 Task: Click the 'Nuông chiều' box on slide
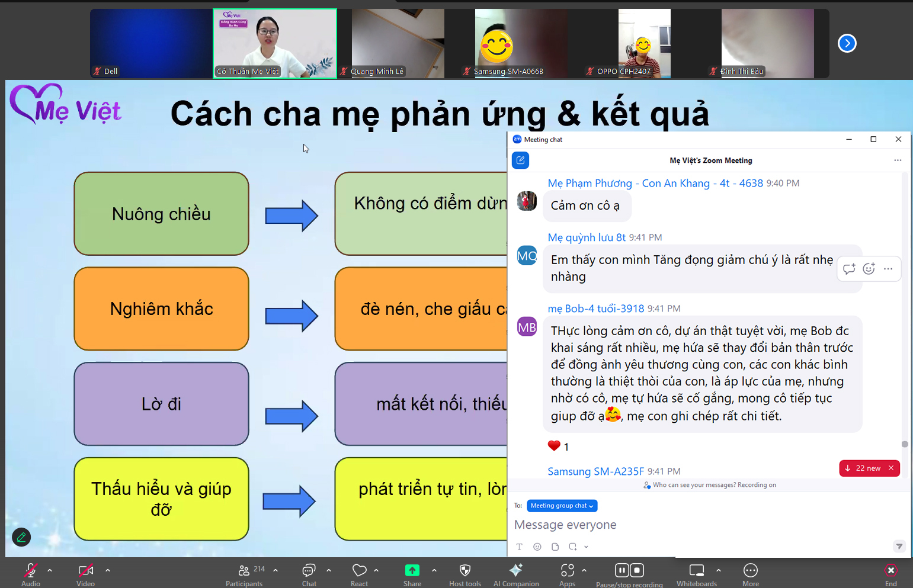click(161, 214)
